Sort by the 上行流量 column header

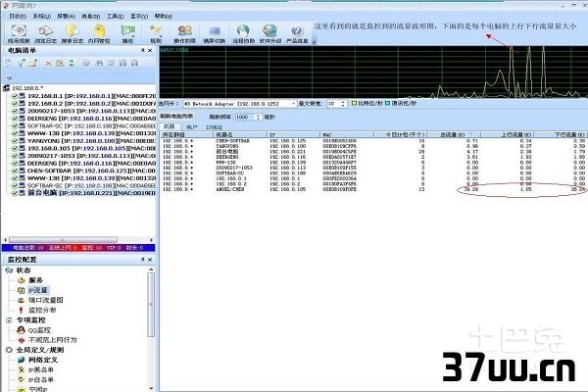(508, 134)
